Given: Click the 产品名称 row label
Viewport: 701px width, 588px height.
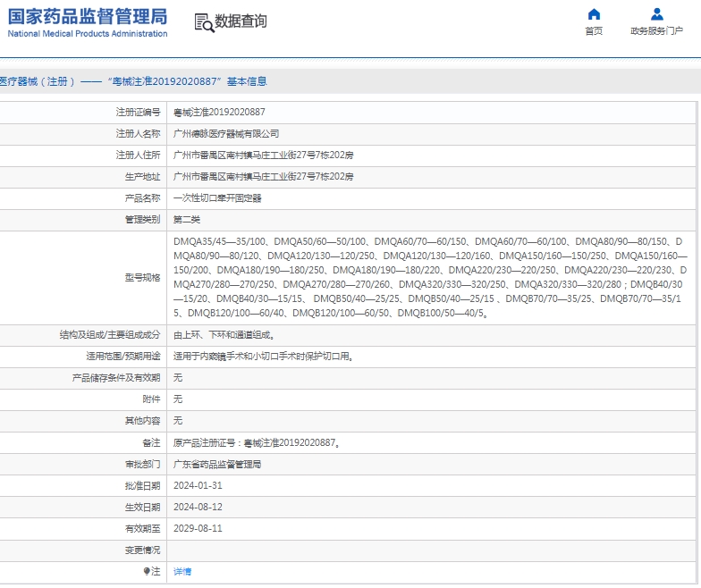Looking at the screenshot, I should (143, 198).
